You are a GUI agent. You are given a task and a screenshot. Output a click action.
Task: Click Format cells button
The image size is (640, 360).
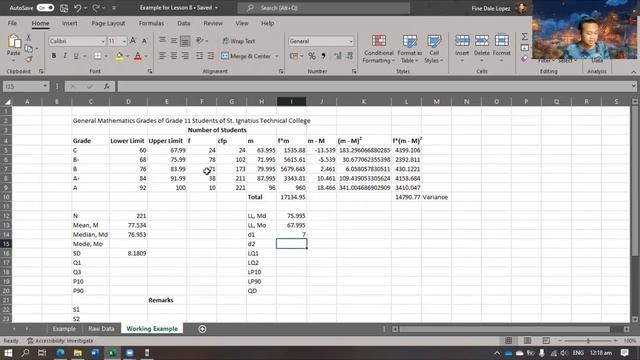coord(502,48)
